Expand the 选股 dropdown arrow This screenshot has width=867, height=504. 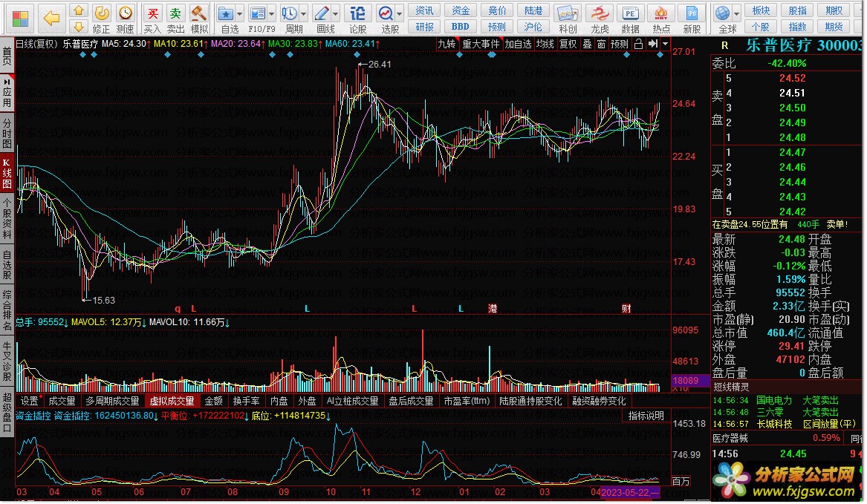pyautogui.click(x=399, y=14)
